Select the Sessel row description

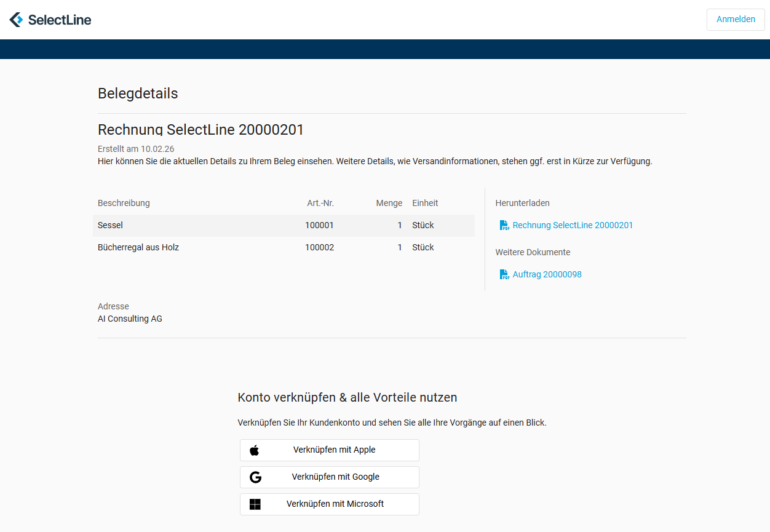[x=111, y=226]
